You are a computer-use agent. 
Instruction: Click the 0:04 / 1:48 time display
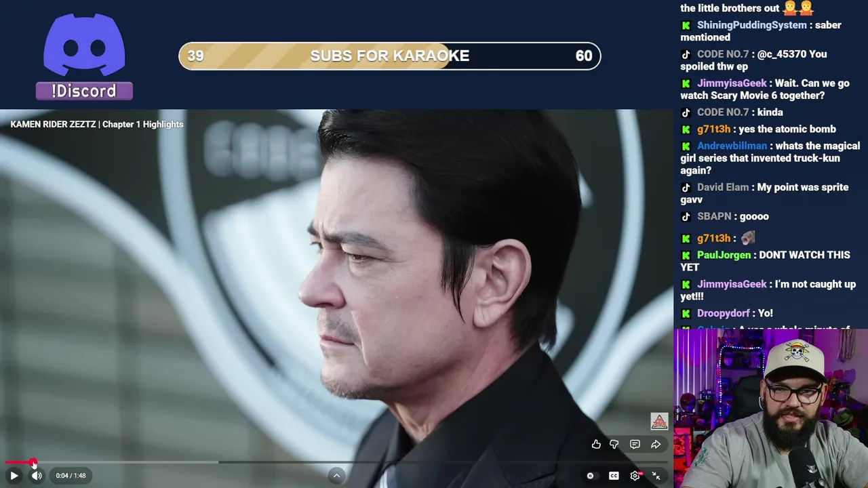pyautogui.click(x=71, y=476)
